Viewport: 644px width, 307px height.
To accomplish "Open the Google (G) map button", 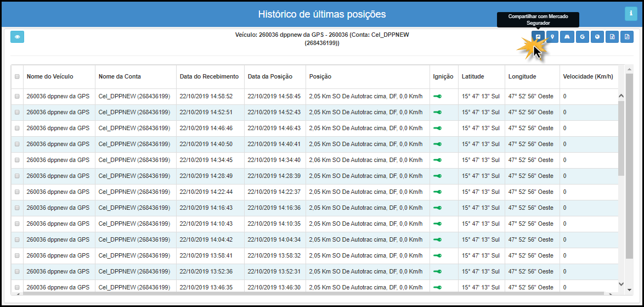I will pos(583,37).
